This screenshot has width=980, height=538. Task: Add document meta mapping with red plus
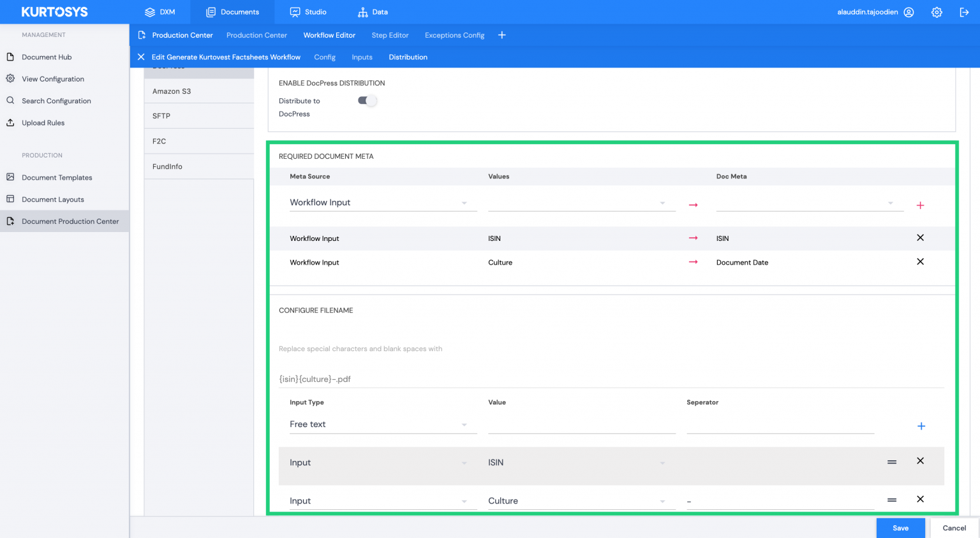click(x=920, y=205)
